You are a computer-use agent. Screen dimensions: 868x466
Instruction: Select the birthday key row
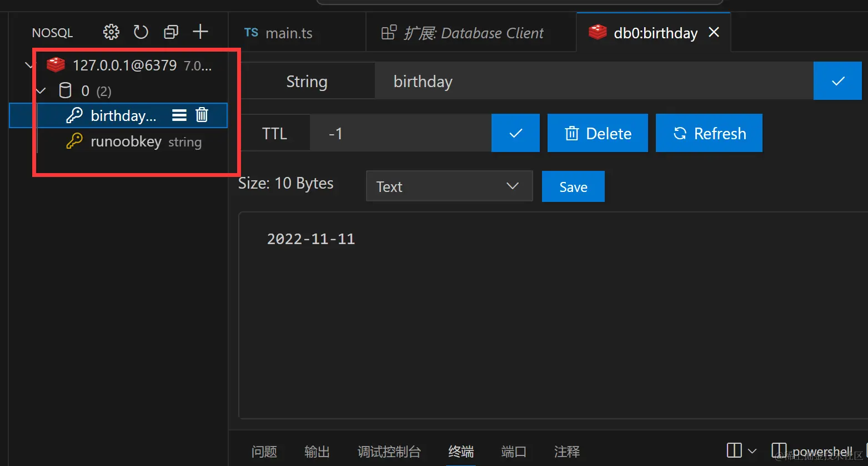(118, 115)
